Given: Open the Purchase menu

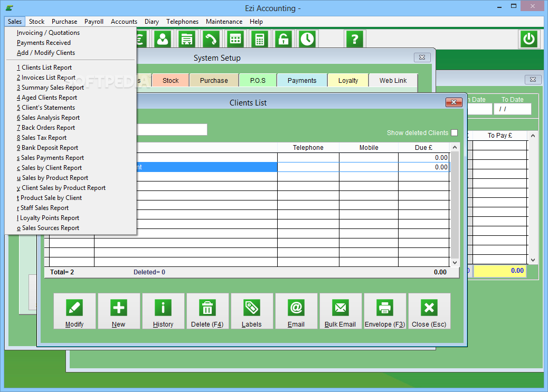Looking at the screenshot, I should coord(64,21).
